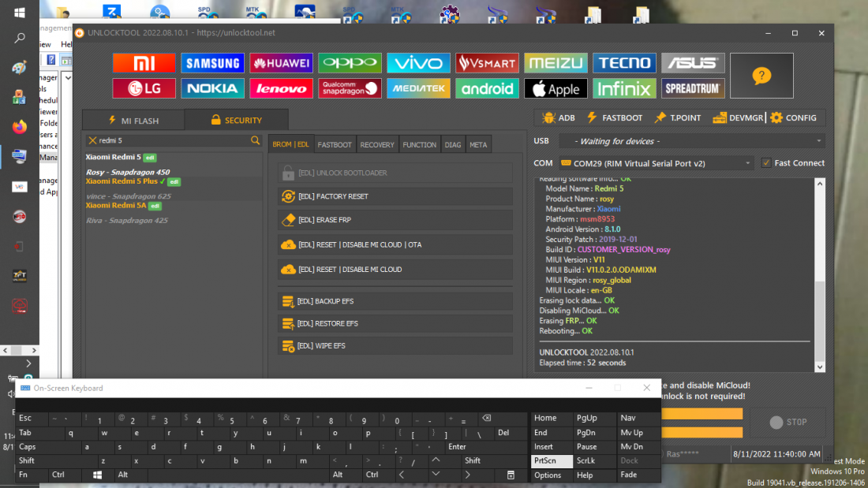Switch to MI FLASH tab
The height and width of the screenshot is (488, 868).
tap(133, 120)
